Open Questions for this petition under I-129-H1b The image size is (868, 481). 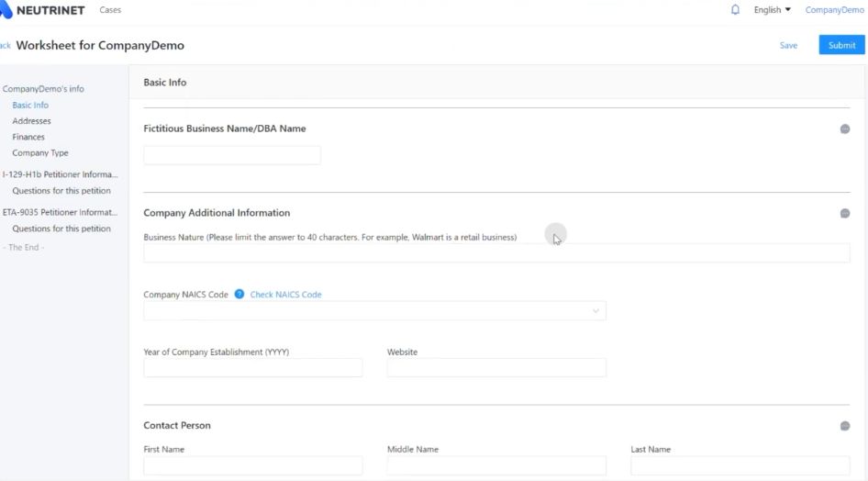pos(61,190)
